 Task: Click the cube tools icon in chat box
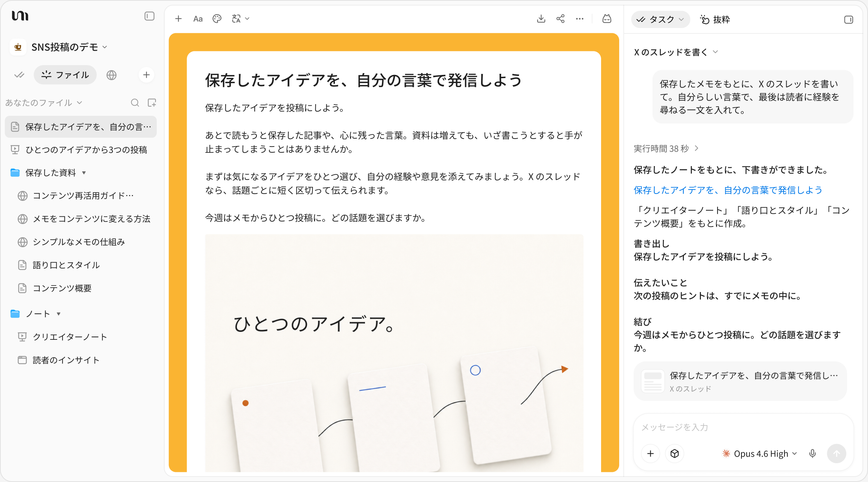tap(675, 454)
